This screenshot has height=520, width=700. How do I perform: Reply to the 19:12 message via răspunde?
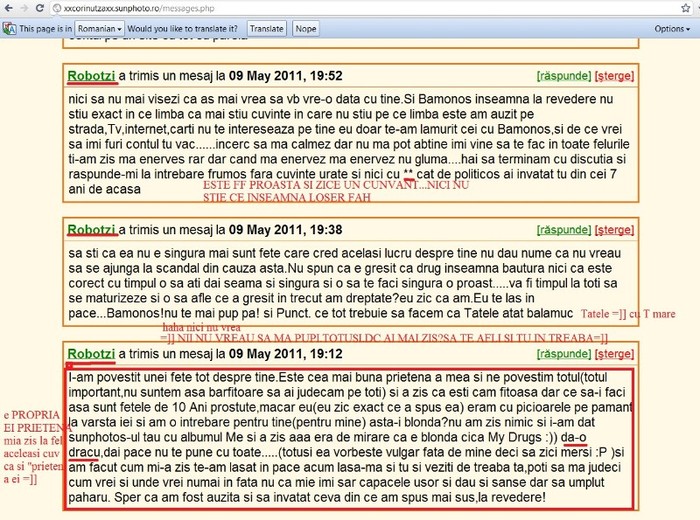(x=563, y=354)
